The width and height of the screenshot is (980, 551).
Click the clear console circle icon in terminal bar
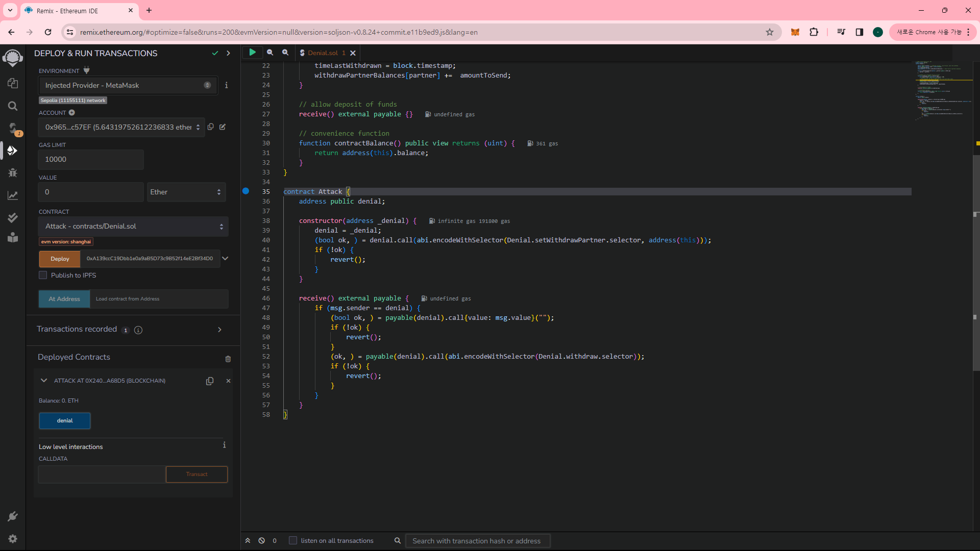pos(261,541)
